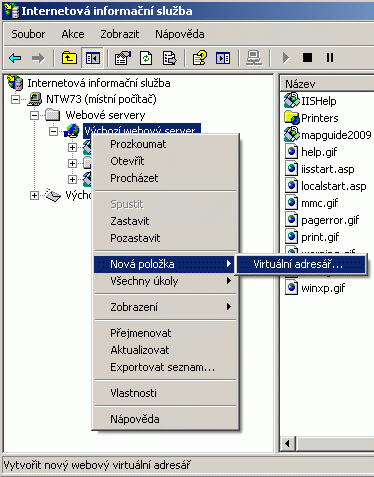Image resolution: width=374 pixels, height=477 pixels.
Task: Expand the third child node under web server
Action: (x=72, y=179)
